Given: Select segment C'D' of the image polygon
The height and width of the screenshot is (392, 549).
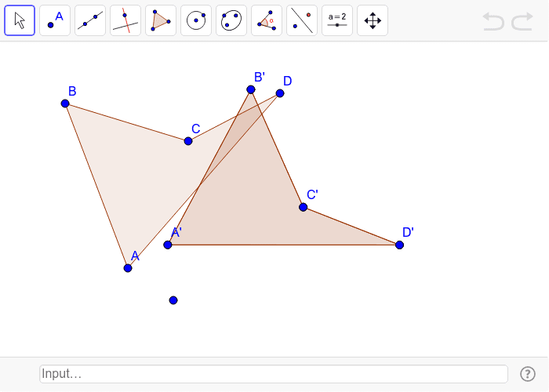Looking at the screenshot, I should point(351,226).
